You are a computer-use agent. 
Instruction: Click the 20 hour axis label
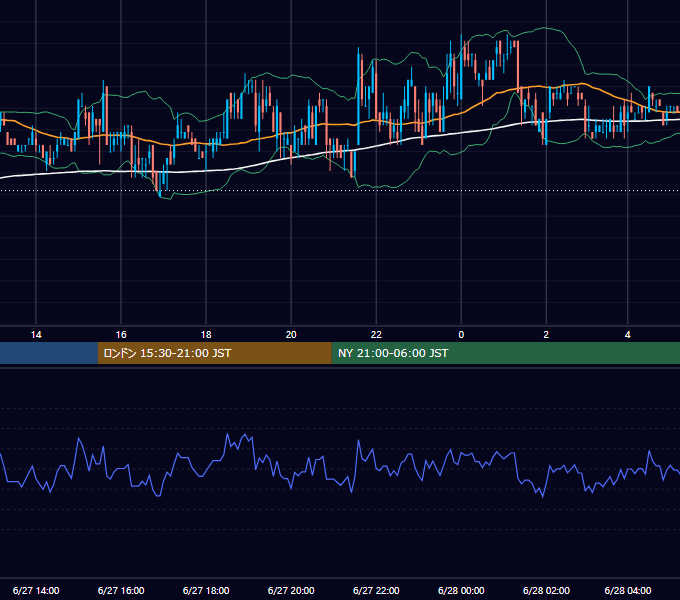(291, 335)
